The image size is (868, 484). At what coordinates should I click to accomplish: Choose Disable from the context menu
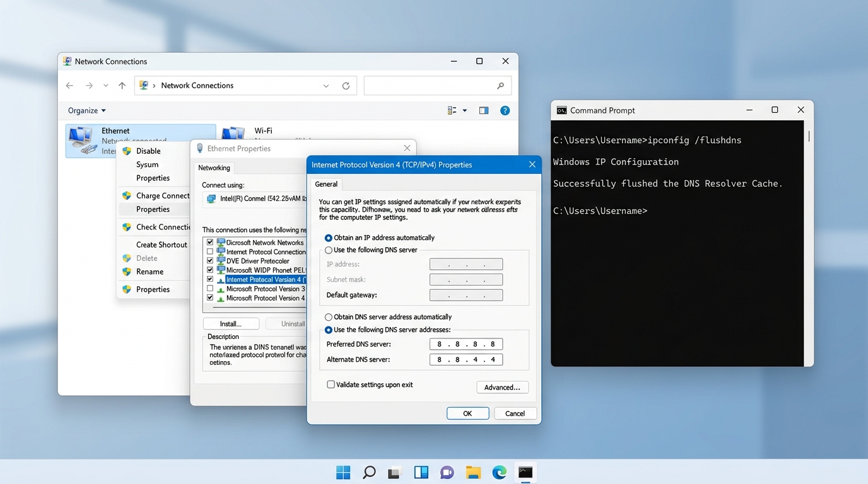click(x=148, y=151)
